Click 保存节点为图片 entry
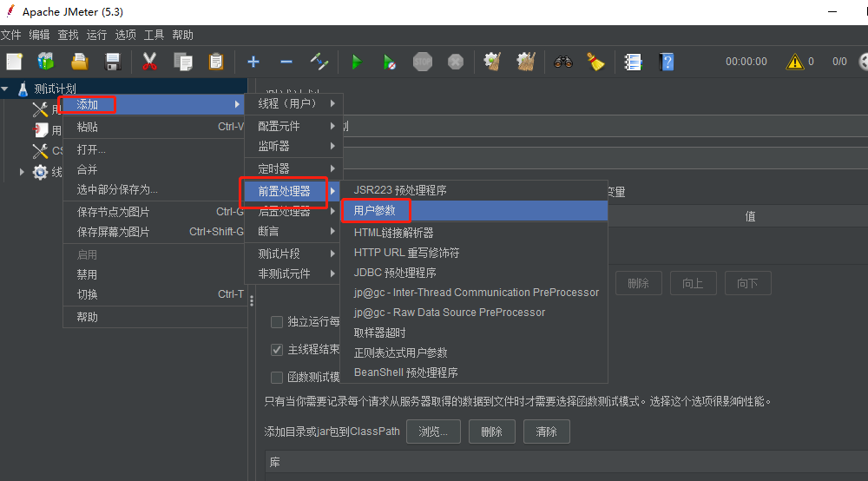 155,212
